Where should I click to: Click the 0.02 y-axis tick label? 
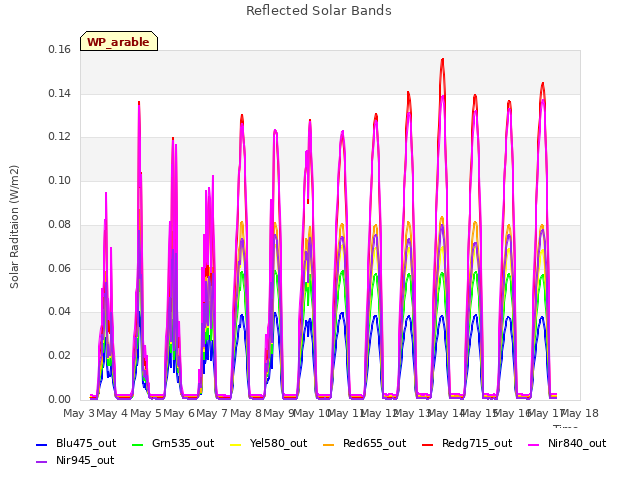(59, 356)
